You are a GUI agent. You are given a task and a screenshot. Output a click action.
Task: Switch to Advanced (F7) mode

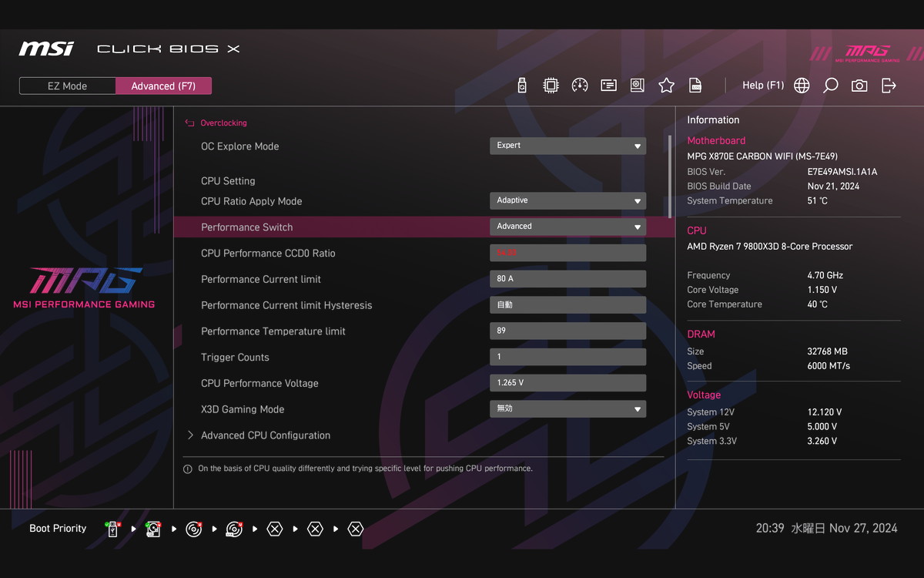tap(163, 86)
